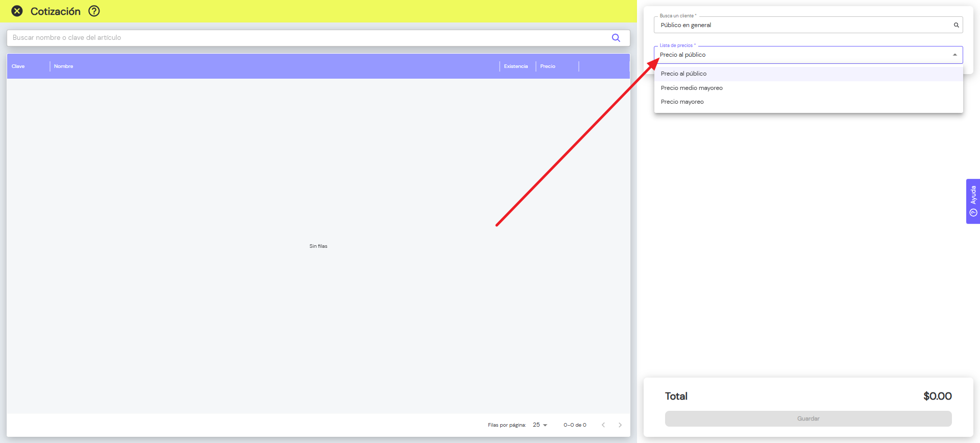Sort by Clave column header
Image resolution: width=980 pixels, height=443 pixels.
[18, 66]
